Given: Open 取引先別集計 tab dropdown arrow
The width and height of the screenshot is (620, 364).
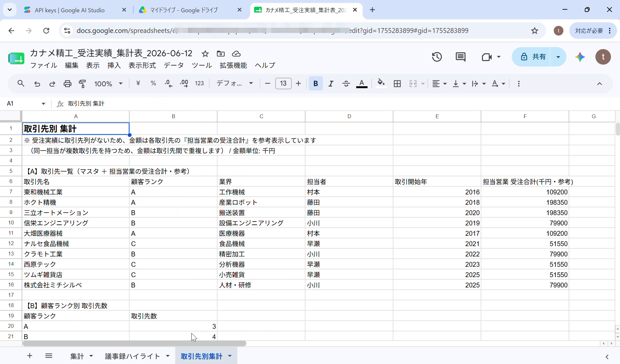Looking at the screenshot, I should pos(230,356).
